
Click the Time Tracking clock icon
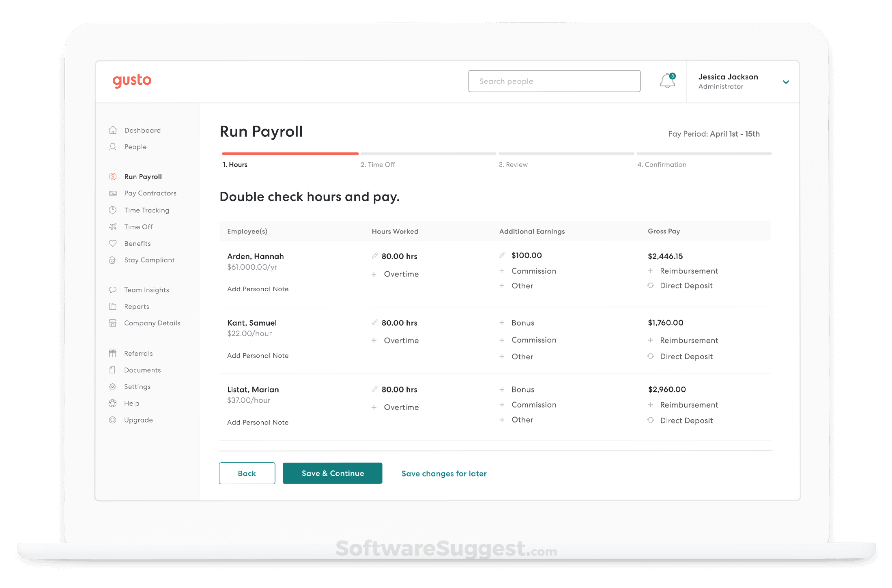tap(113, 210)
